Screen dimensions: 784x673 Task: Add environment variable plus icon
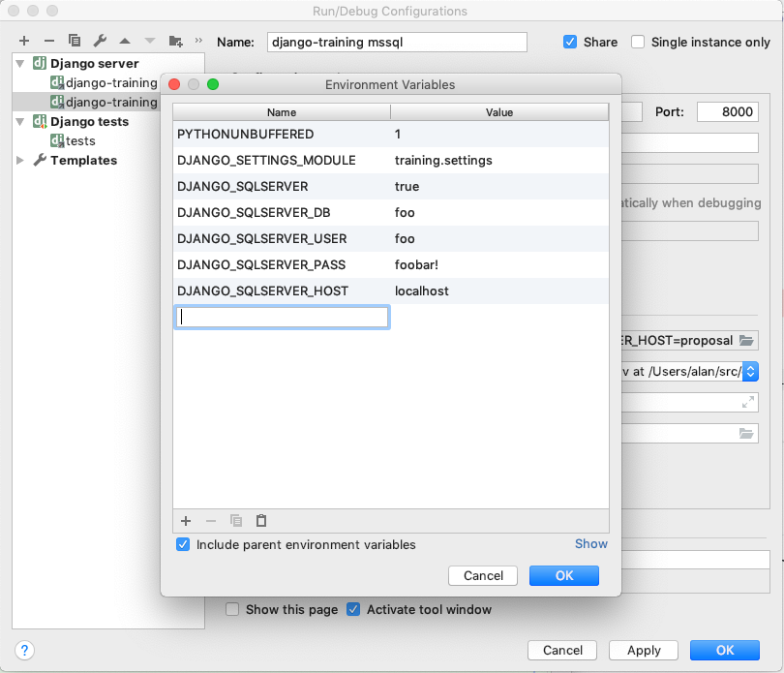point(186,521)
